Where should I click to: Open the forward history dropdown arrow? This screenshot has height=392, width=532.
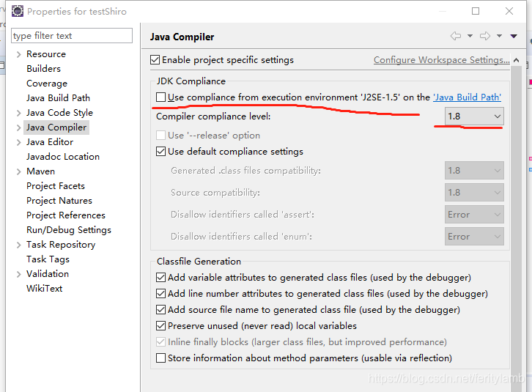pyautogui.click(x=500, y=36)
